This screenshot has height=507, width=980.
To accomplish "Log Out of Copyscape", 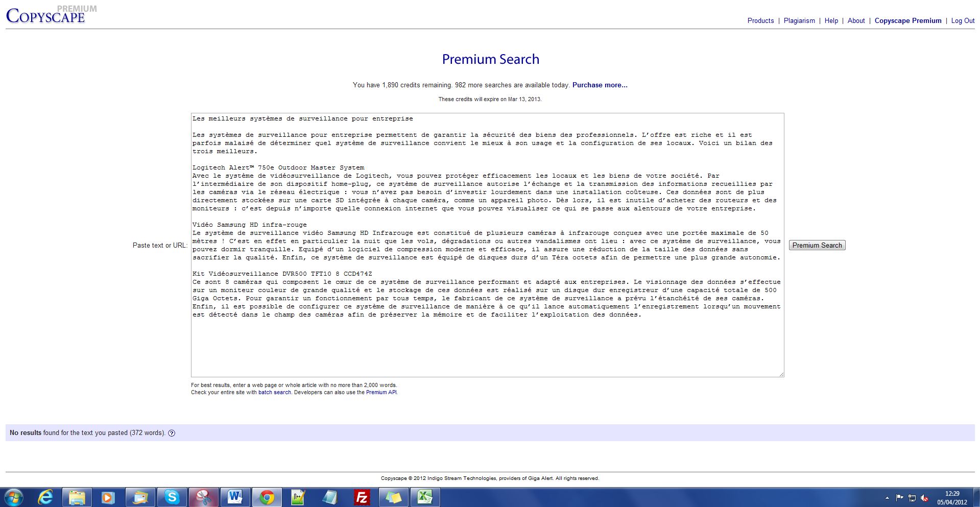I will [x=963, y=21].
